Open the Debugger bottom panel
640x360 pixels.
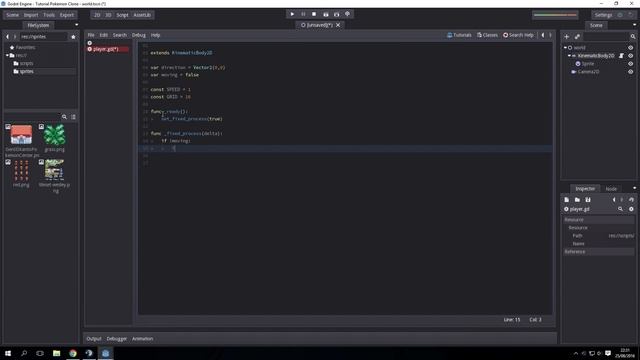[x=117, y=339]
